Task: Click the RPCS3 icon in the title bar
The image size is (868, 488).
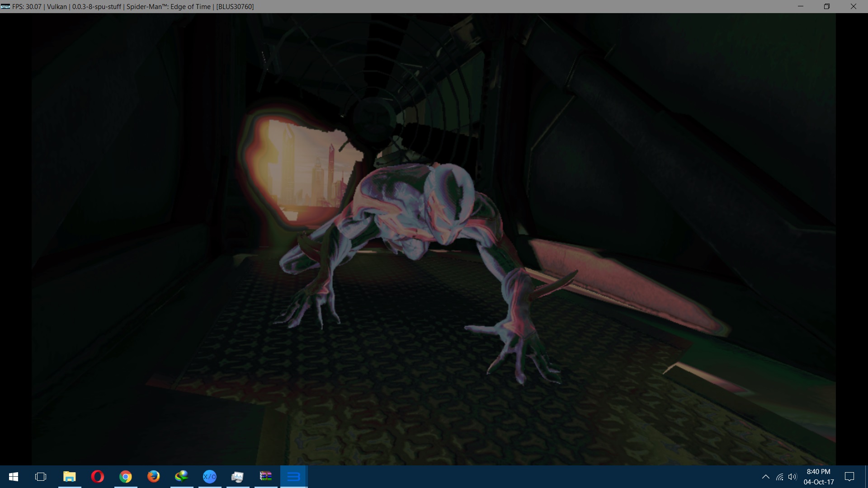Action: coord(5,6)
